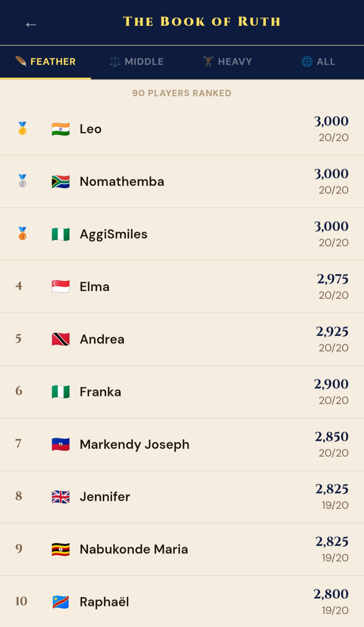Select the All tab

[318, 62]
